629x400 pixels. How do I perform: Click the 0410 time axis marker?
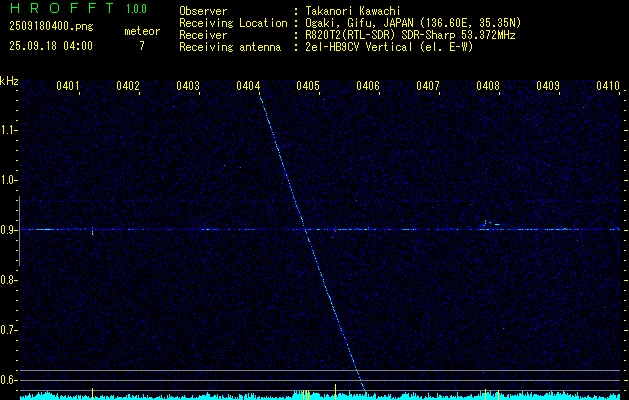click(608, 85)
